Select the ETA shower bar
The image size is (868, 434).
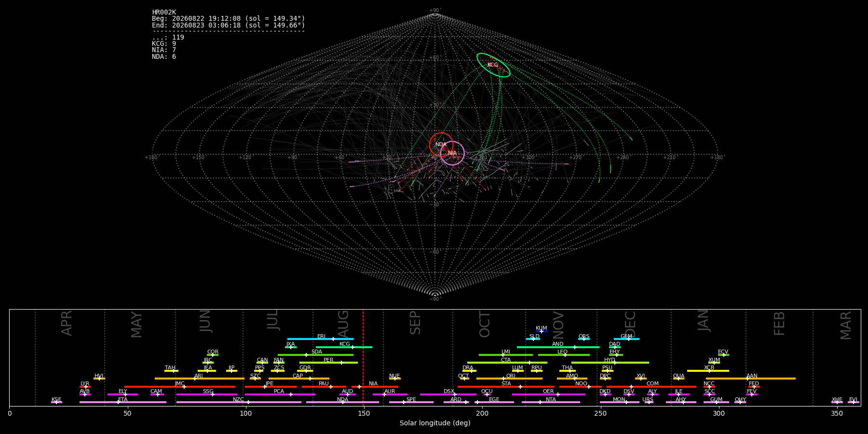123,402
